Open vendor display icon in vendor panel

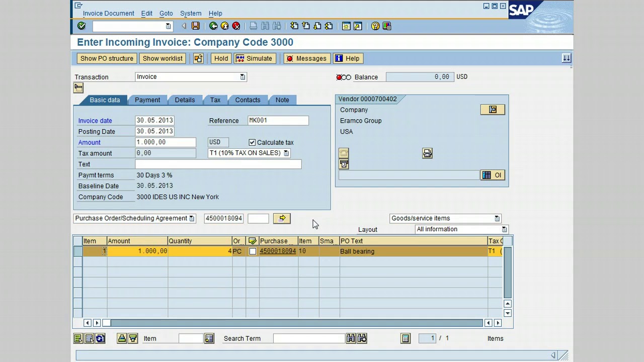coord(493,110)
